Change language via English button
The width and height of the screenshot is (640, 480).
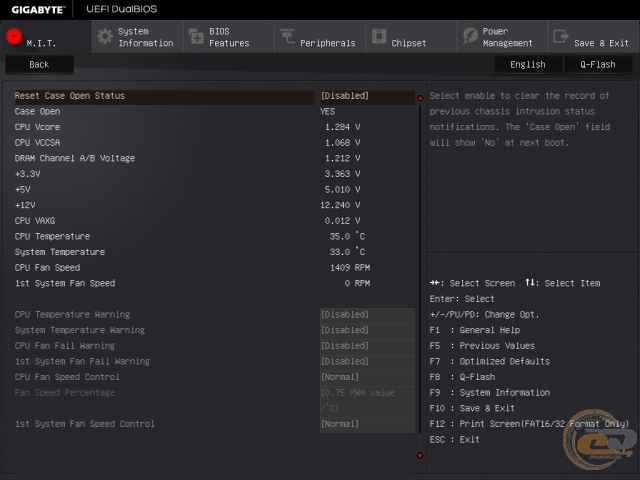pos(528,64)
